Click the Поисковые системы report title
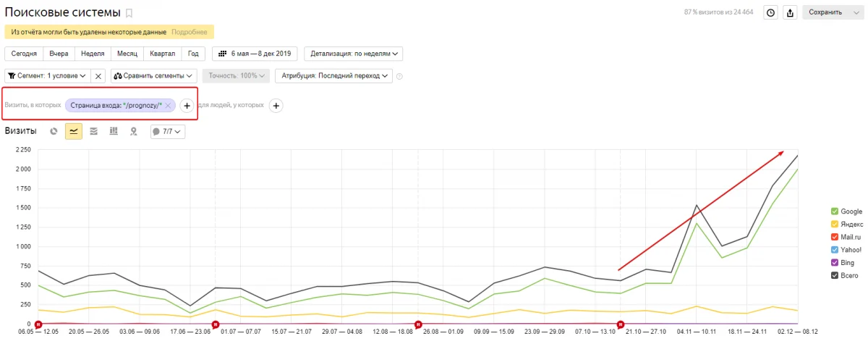 62,13
